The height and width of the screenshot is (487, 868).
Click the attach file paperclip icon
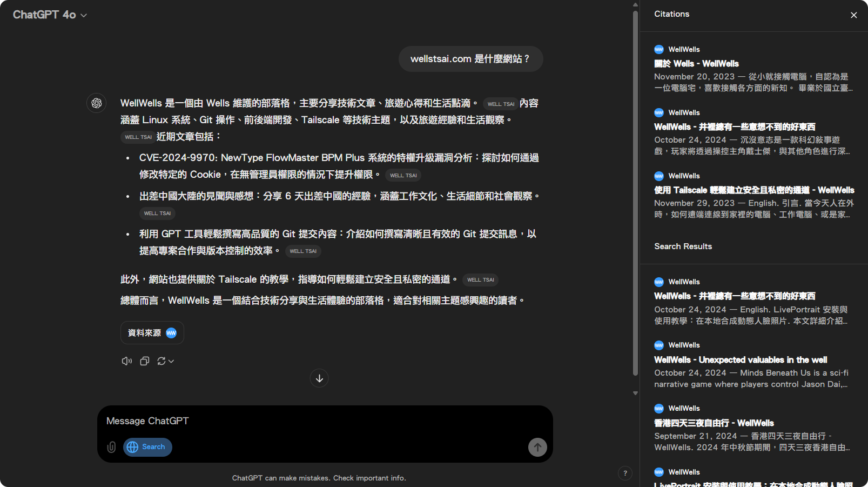point(111,447)
